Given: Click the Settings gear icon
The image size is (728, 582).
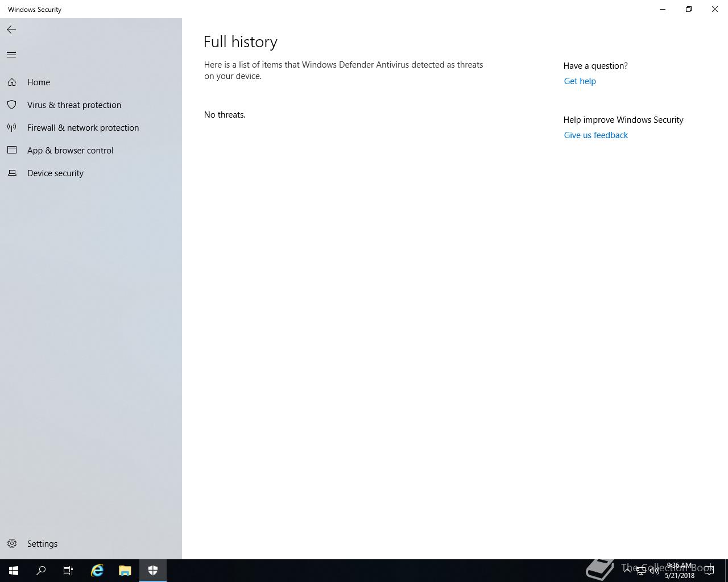Looking at the screenshot, I should 12,543.
